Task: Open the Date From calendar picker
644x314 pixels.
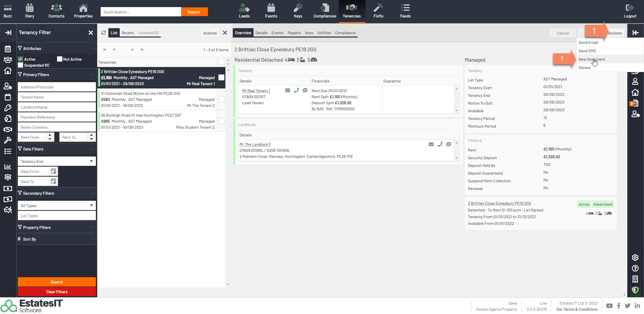Action: coord(53,171)
